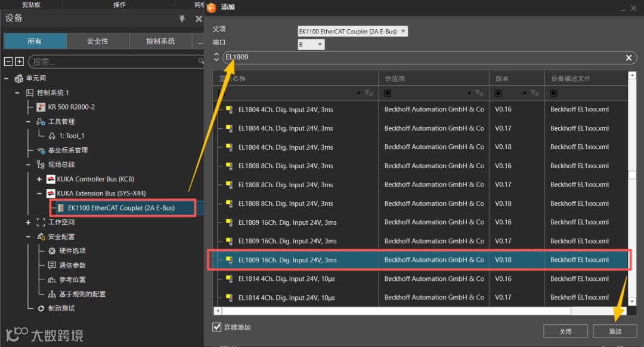Click the device list's vertical scrollbar down arrow
644x347 pixels.
pos(632,302)
